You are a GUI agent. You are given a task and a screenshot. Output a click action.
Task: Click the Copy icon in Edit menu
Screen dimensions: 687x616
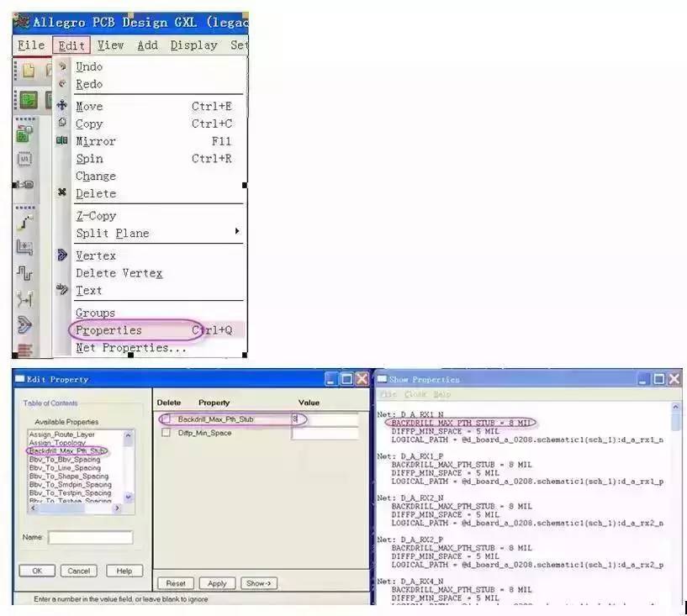[x=61, y=124]
